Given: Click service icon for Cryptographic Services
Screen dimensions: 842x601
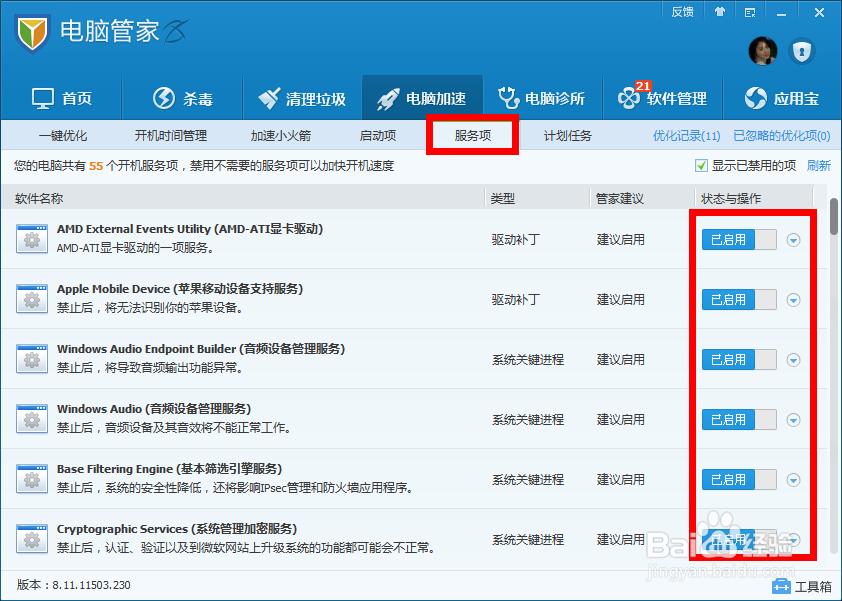Looking at the screenshot, I should [x=32, y=539].
